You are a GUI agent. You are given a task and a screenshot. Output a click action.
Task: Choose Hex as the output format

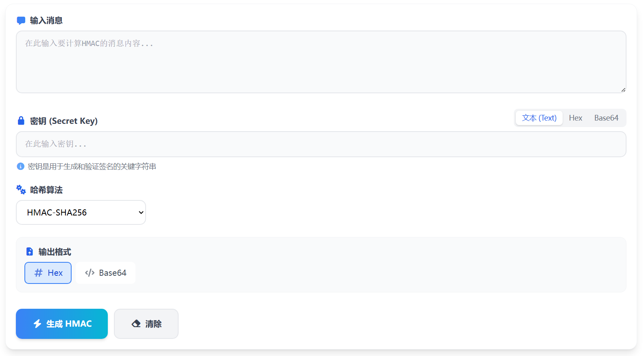(48, 273)
